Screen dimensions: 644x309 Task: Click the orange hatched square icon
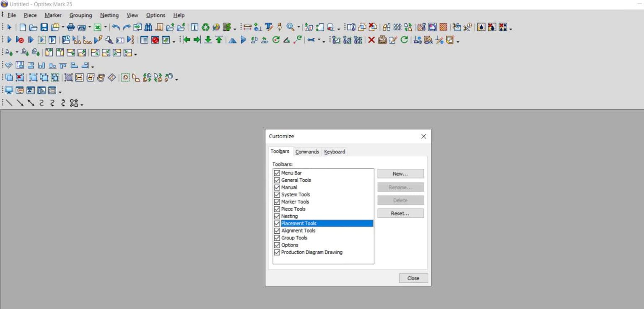[443, 27]
